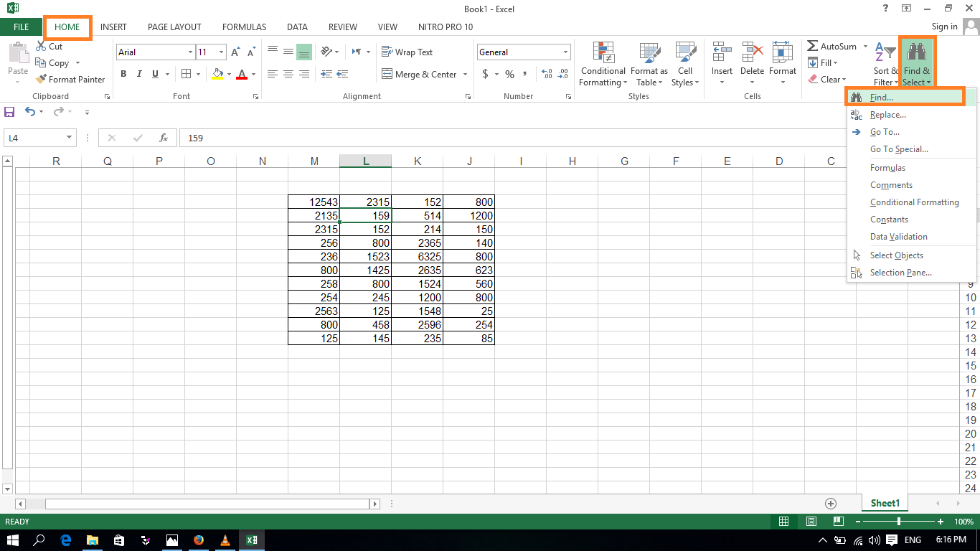
Task: Add a new sheet with the plus icon
Action: click(831, 504)
